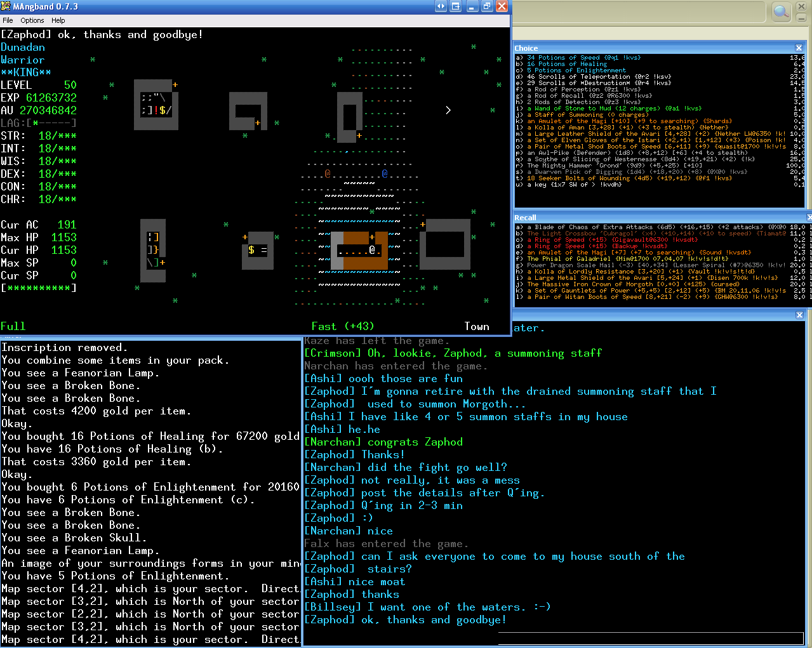Viewport: 812px width, 648px height.
Task: Open the File menu
Action: point(8,20)
